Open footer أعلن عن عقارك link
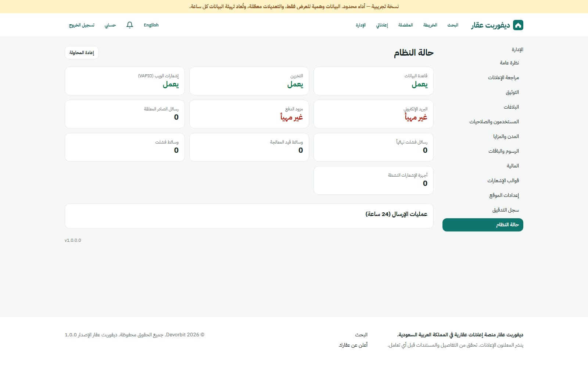The image size is (588, 368). 353,345
